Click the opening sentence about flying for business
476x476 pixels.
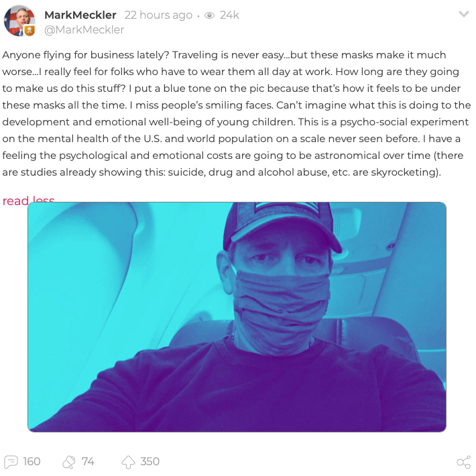pos(86,55)
